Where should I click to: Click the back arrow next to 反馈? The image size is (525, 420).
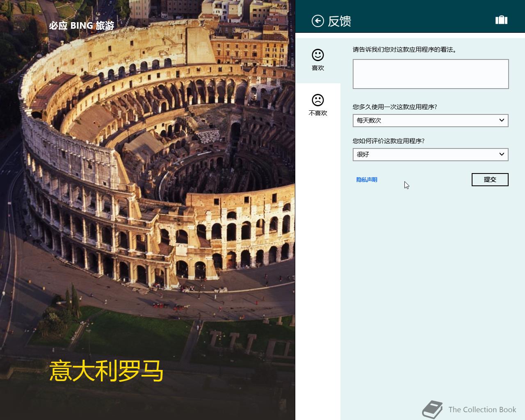click(x=317, y=21)
